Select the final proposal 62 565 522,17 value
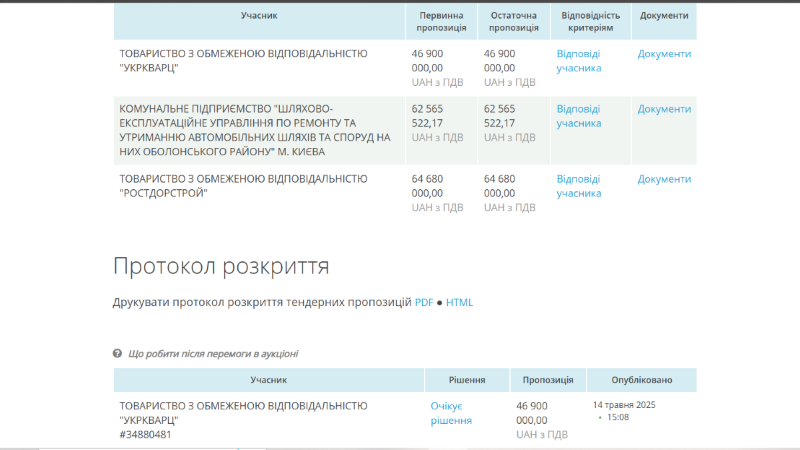 point(499,116)
